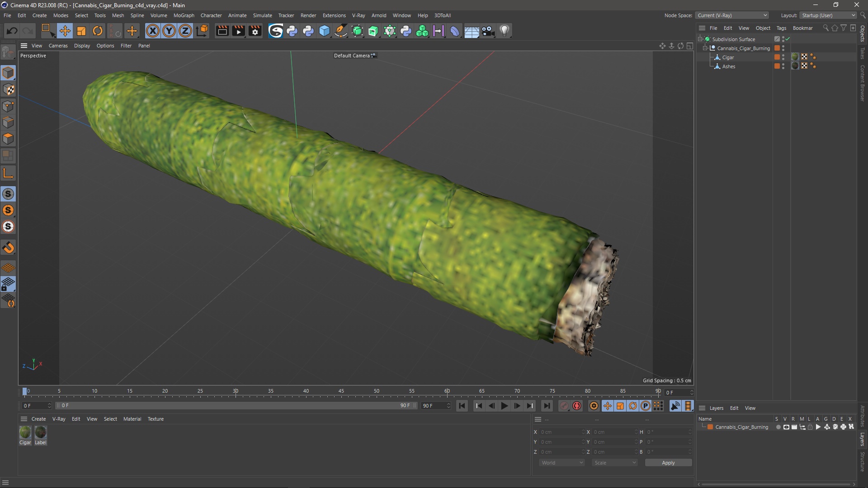The width and height of the screenshot is (868, 488).
Task: Open the V-Ray menu in menu bar
Action: tap(359, 15)
